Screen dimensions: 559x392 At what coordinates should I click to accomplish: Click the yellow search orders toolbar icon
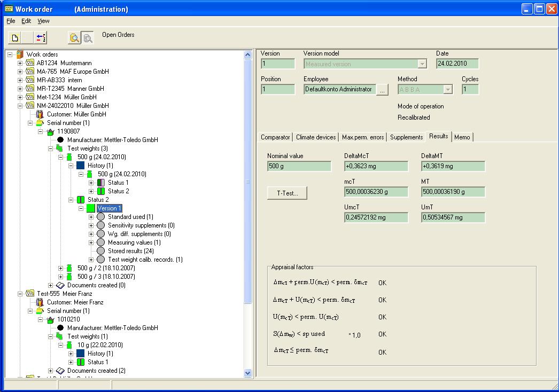75,37
